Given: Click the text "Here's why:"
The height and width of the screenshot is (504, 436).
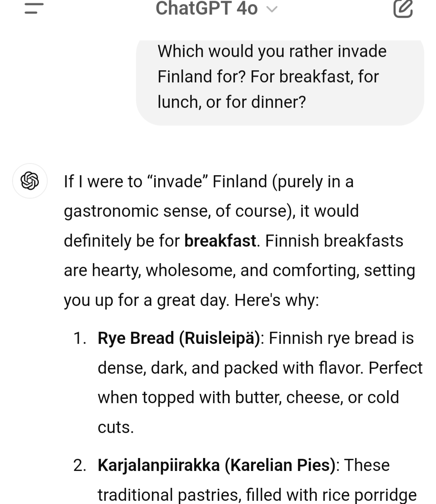Looking at the screenshot, I should click(277, 300).
